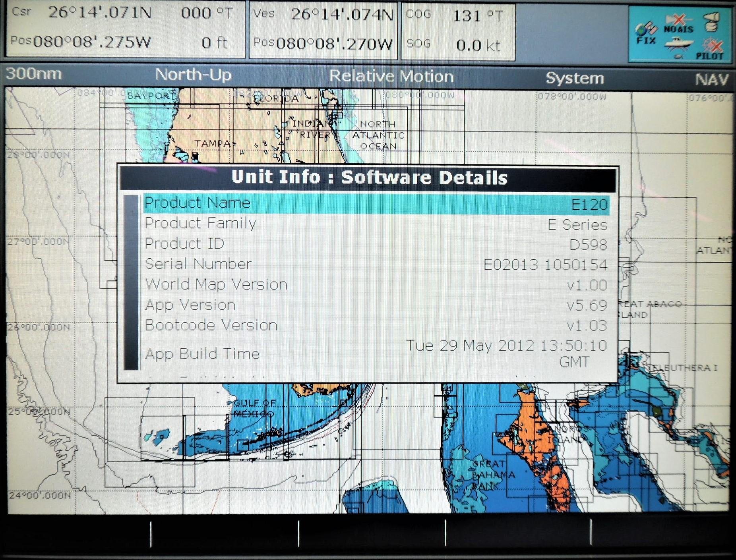Click the Unit Info Software Details title bar

[x=368, y=178]
